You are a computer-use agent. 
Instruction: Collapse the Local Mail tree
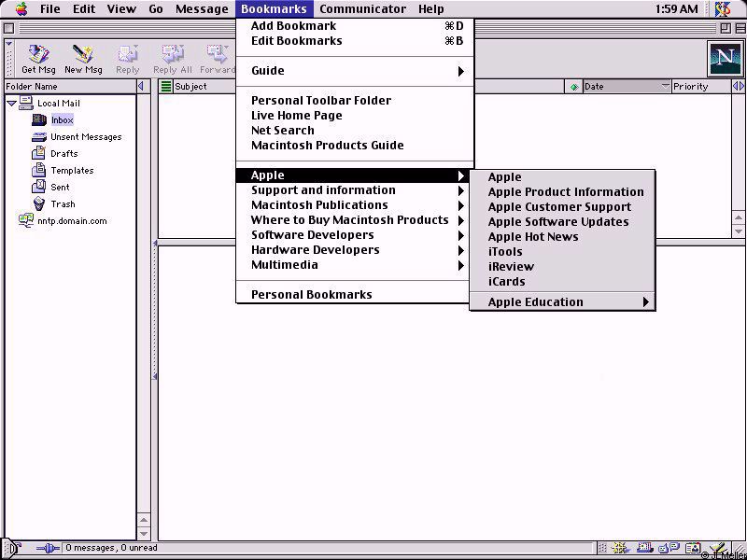click(11, 104)
